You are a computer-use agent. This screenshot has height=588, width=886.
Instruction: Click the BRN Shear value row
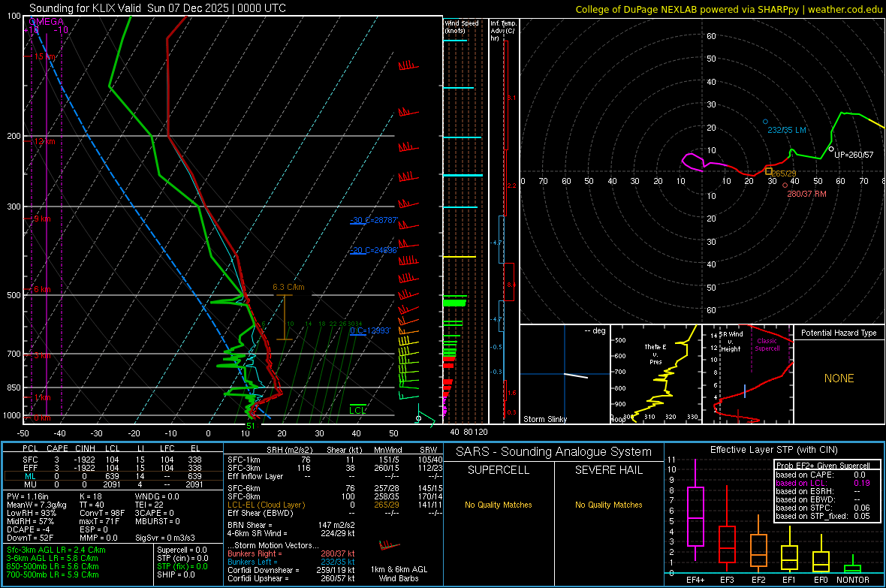click(x=291, y=525)
